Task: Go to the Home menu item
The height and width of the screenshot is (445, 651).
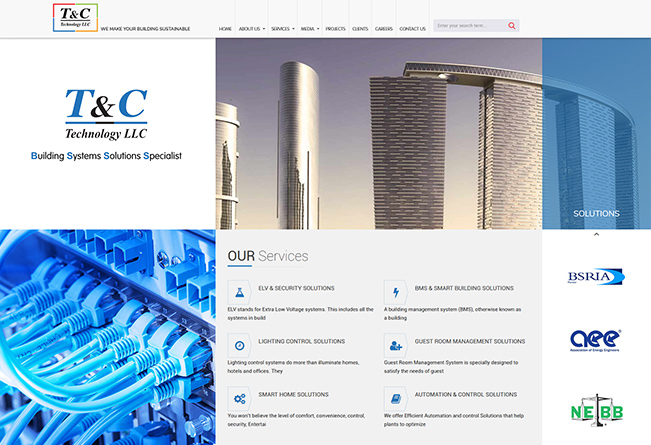Action: coord(225,29)
